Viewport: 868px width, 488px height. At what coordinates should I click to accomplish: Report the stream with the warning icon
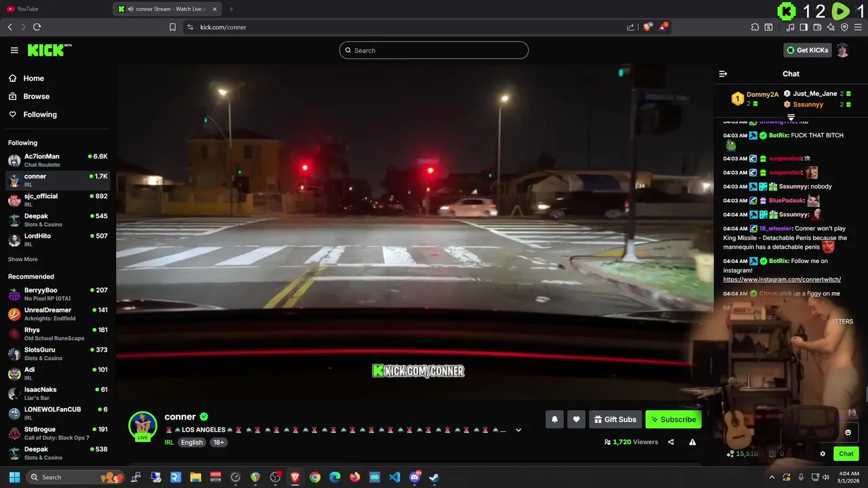click(x=692, y=442)
